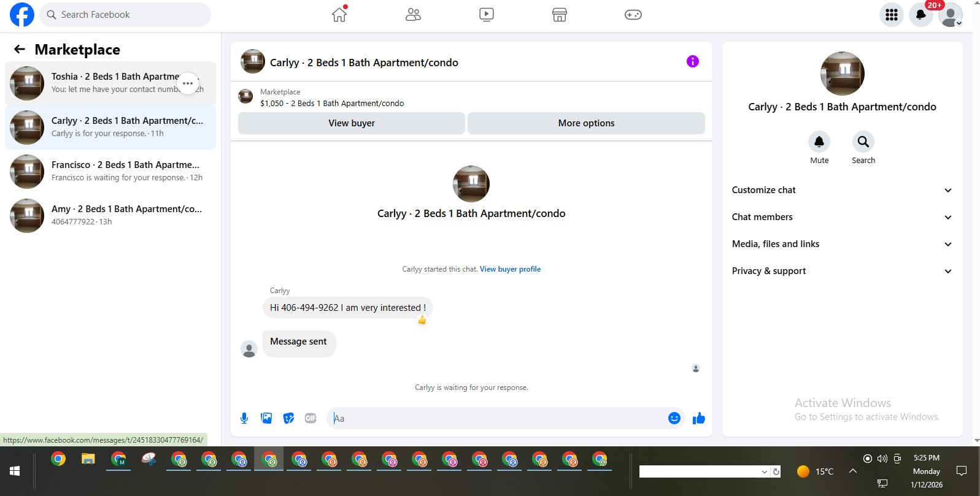Click the Aa message input field
This screenshot has height=496, width=980.
click(x=497, y=418)
